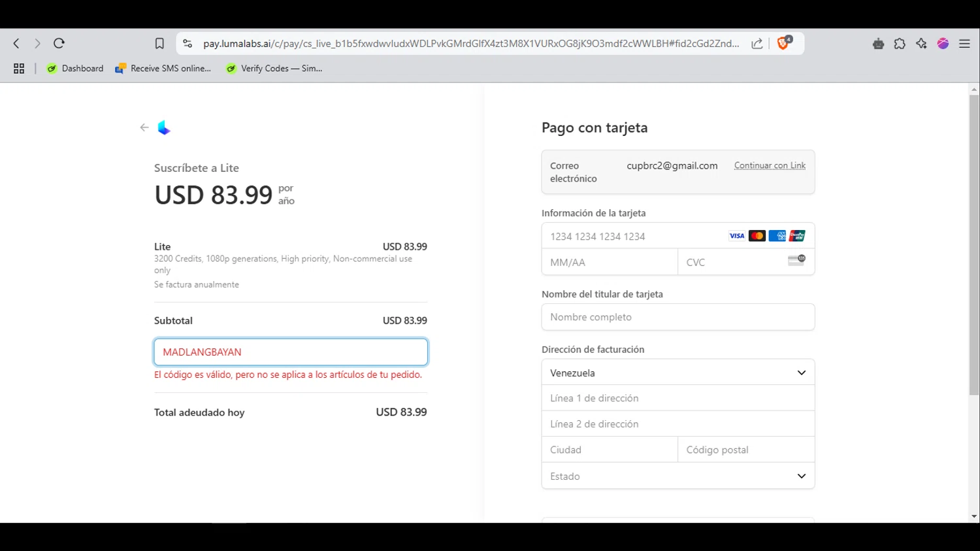Open the Estado dropdown
Image resolution: width=980 pixels, height=551 pixels.
[x=678, y=476]
